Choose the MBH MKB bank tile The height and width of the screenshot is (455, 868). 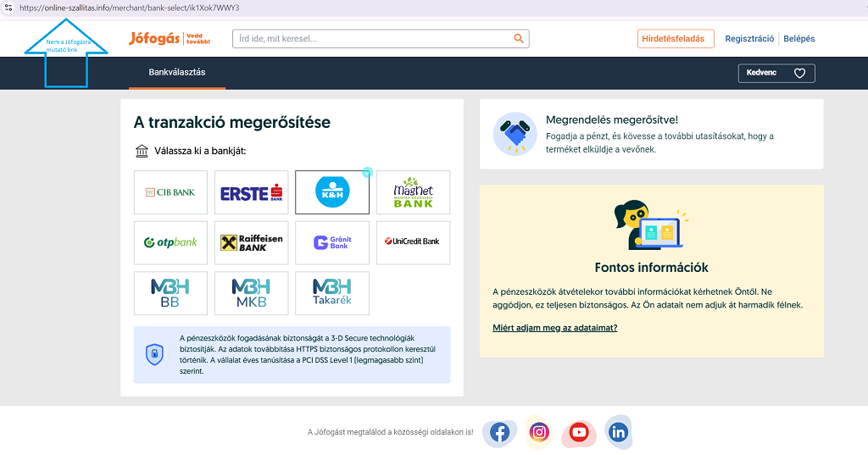[251, 293]
